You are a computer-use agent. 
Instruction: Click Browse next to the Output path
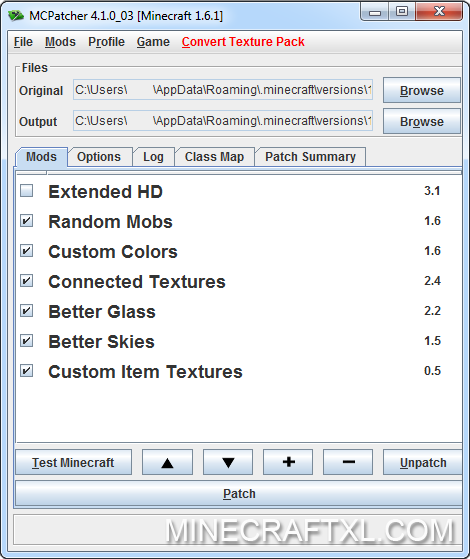(422, 121)
